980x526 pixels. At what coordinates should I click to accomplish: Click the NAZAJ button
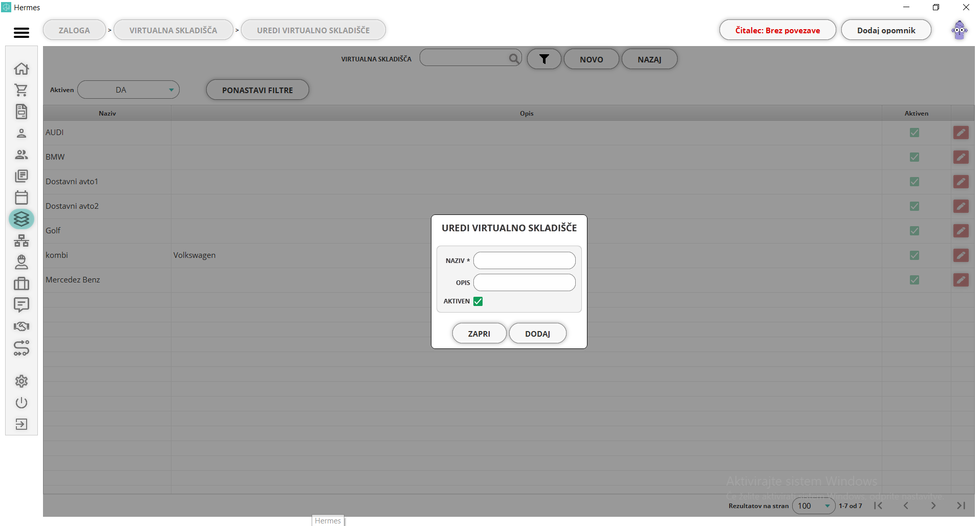(649, 59)
